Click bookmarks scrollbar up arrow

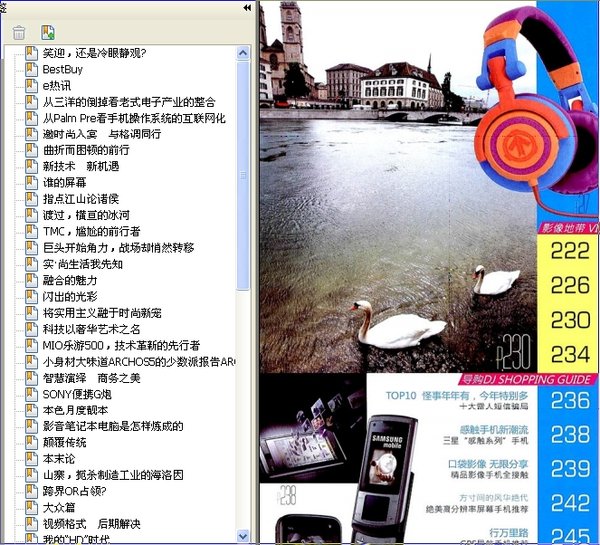coord(243,52)
